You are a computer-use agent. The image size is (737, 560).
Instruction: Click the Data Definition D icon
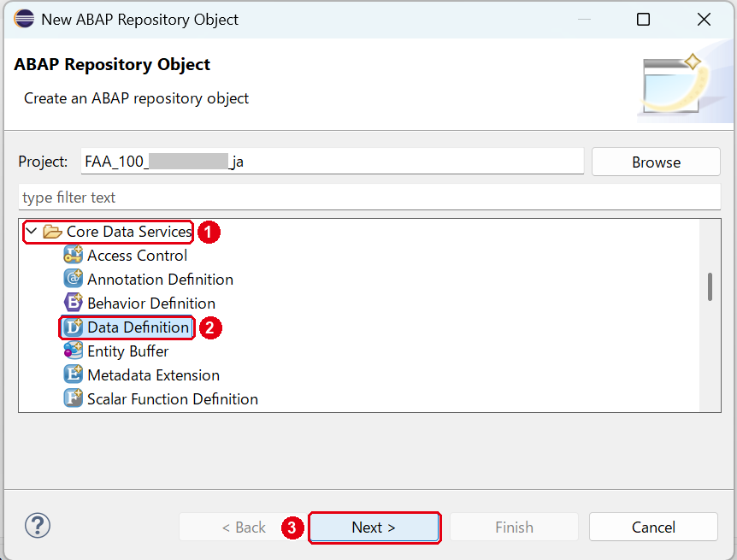click(73, 327)
